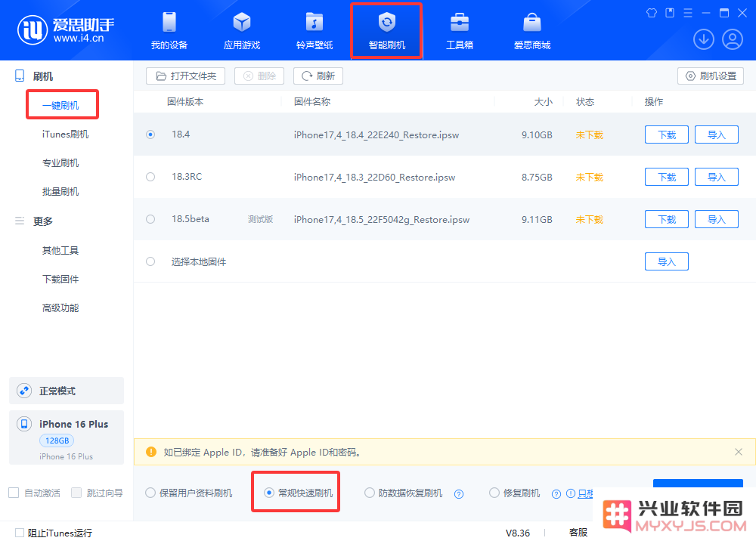Tick the 阻止iTunes运行 checkbox
The width and height of the screenshot is (756, 544).
point(20,533)
